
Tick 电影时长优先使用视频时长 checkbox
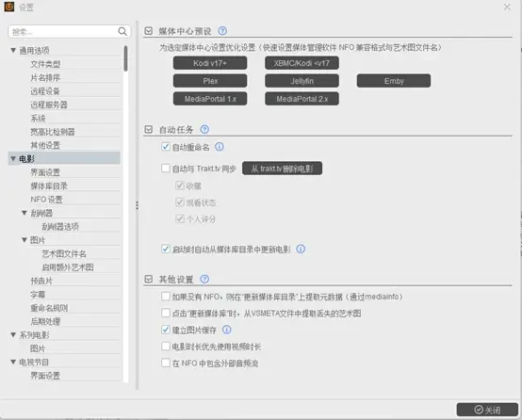[x=166, y=347]
